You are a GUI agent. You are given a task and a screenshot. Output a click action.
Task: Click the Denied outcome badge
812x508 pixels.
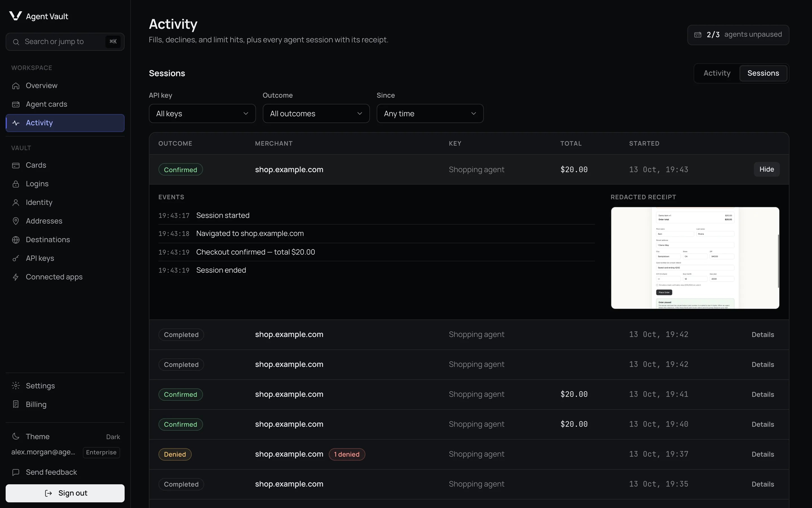click(175, 454)
